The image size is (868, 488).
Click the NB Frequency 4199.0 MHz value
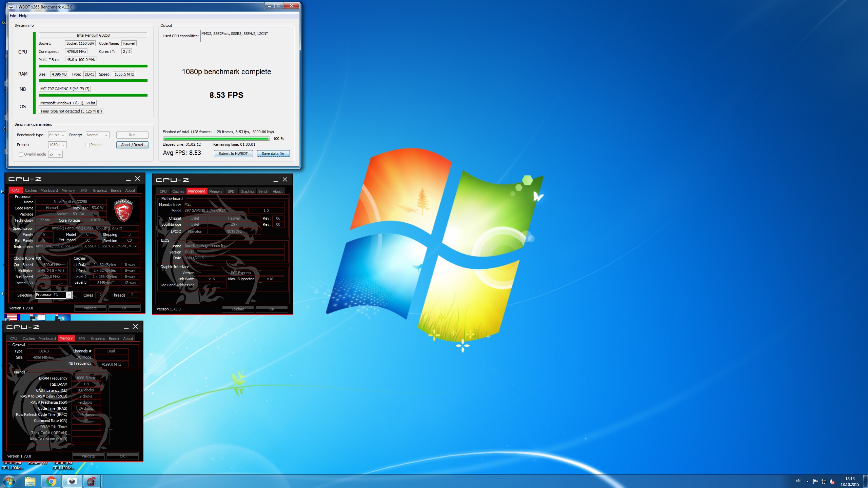click(x=111, y=364)
